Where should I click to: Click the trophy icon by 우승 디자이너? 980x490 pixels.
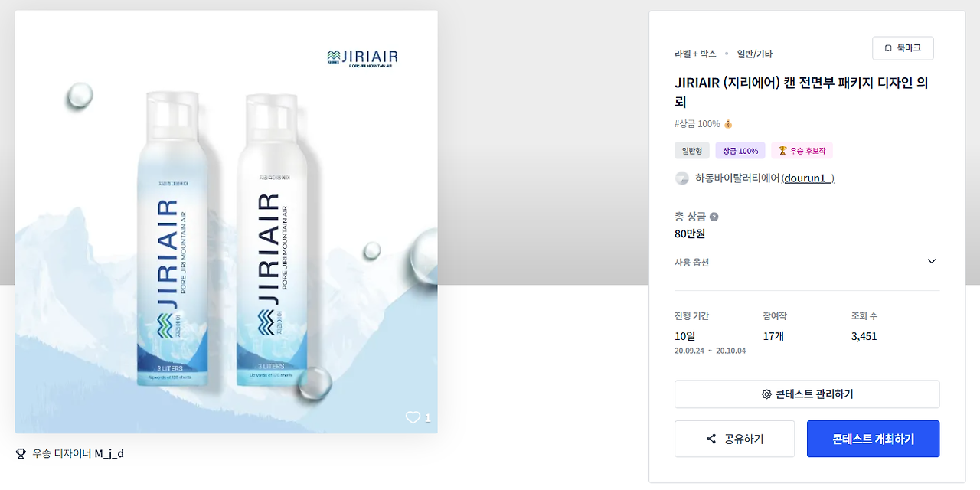pyautogui.click(x=21, y=453)
